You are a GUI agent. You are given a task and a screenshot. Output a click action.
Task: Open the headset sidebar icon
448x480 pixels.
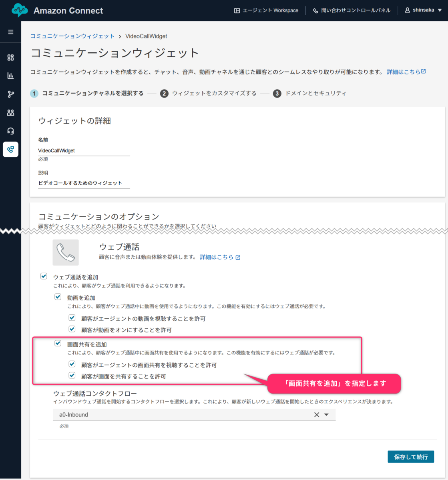click(11, 131)
